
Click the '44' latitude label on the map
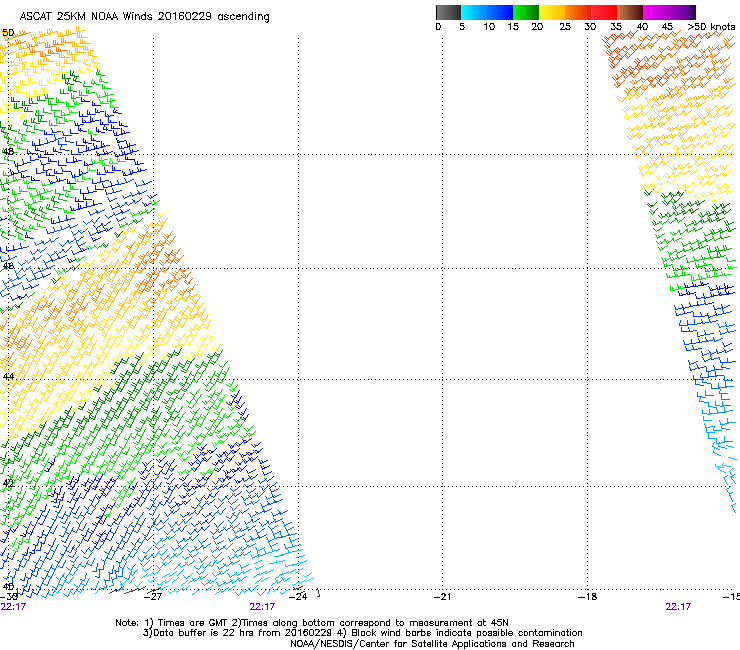coord(8,377)
